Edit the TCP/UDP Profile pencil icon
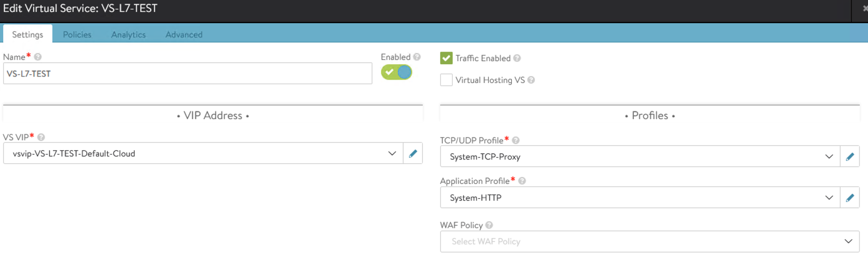The image size is (868, 263). tap(850, 157)
